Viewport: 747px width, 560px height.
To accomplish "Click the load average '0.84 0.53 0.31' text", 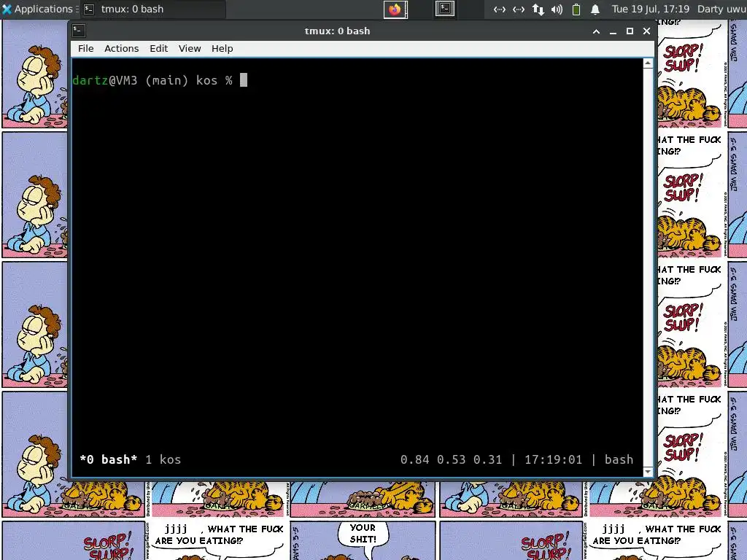I will click(x=451, y=459).
